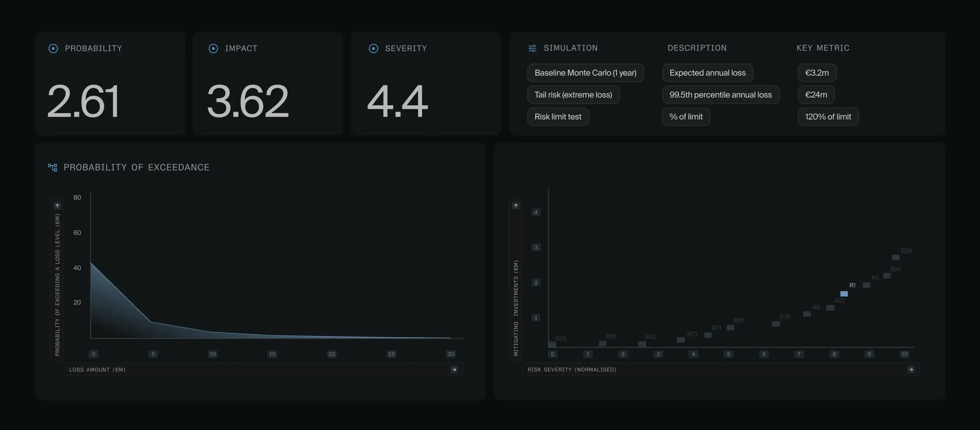The image size is (980, 430).
Task: Select the R6 scatter marker
Action: click(x=807, y=314)
